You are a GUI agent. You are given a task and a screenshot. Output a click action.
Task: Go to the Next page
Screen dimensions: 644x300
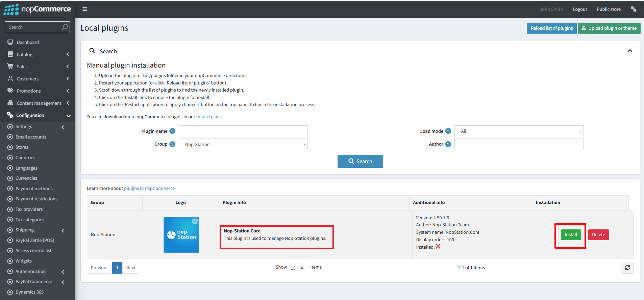(x=131, y=268)
